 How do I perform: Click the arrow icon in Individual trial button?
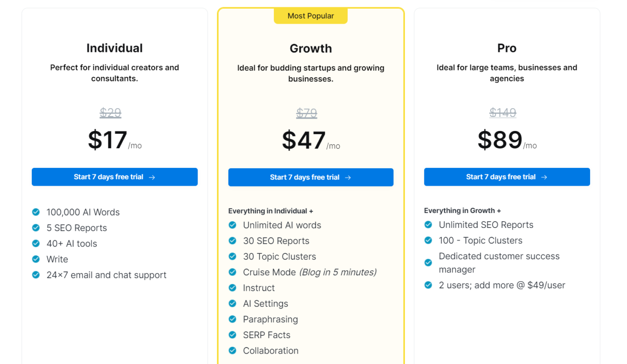pos(152,177)
